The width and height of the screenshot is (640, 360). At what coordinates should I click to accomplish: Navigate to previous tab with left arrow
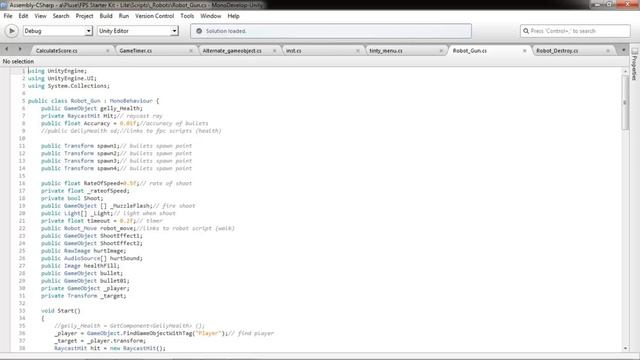click(7, 49)
